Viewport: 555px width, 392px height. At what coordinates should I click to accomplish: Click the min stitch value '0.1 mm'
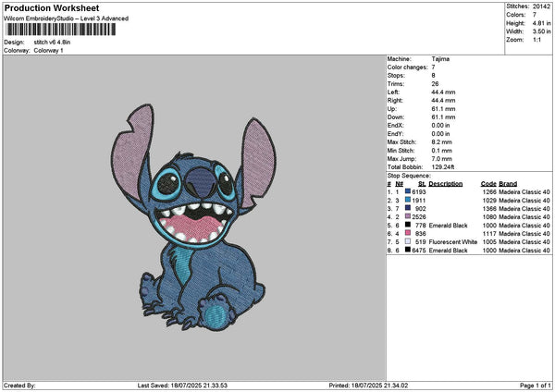442,151
